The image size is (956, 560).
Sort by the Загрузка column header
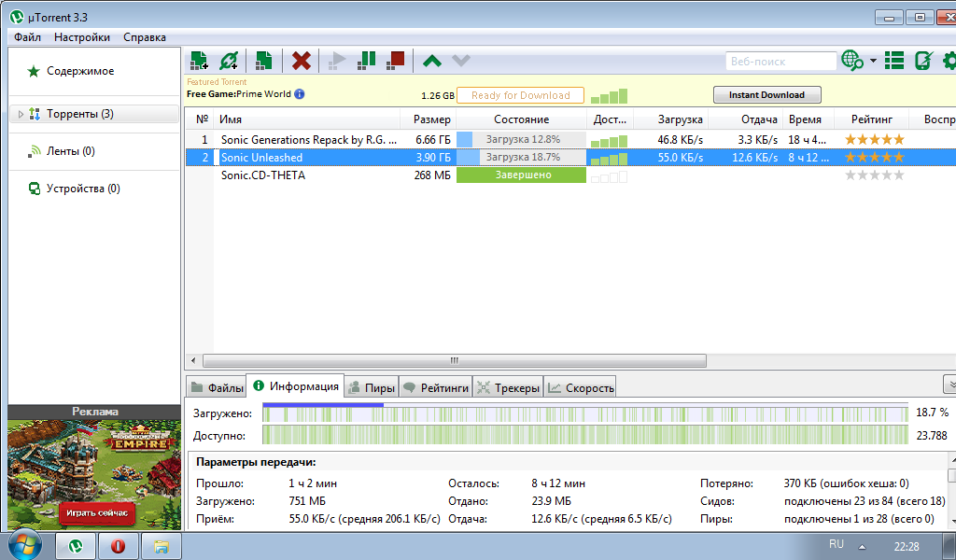671,119
